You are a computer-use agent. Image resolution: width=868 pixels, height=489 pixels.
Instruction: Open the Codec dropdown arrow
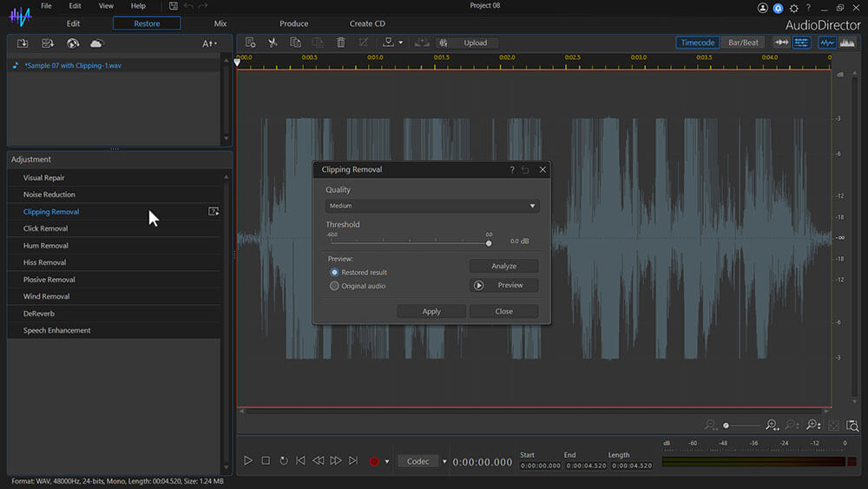tap(444, 461)
